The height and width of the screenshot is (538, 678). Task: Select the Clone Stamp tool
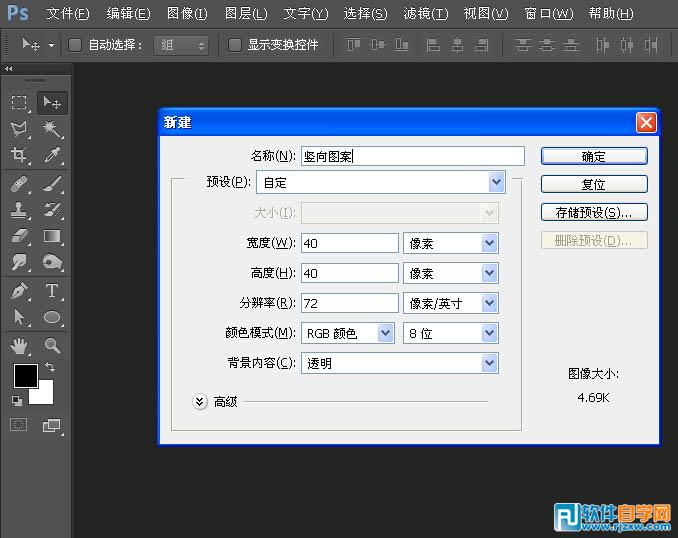pyautogui.click(x=19, y=210)
